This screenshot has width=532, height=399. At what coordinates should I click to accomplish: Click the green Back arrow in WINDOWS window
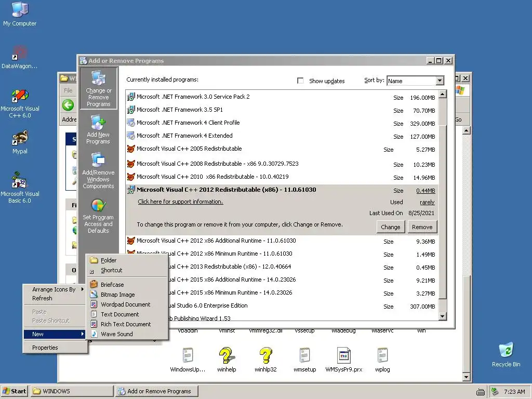click(x=68, y=105)
